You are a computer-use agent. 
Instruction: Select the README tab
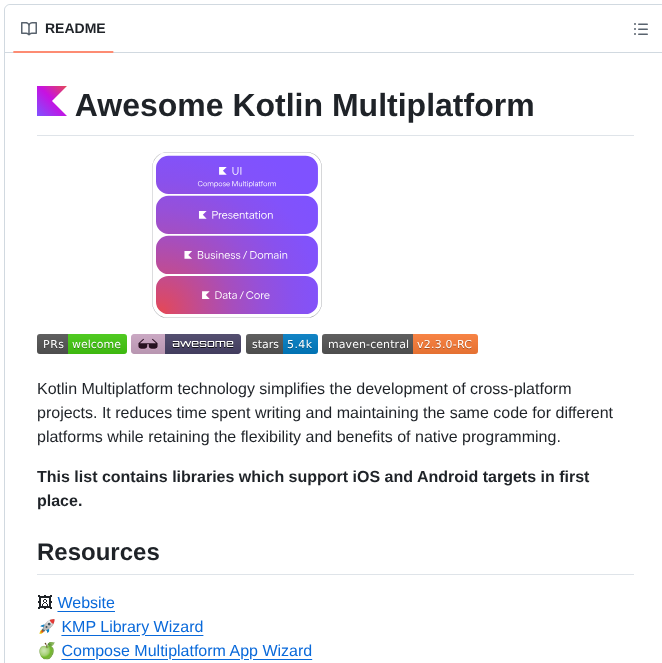tap(63, 29)
